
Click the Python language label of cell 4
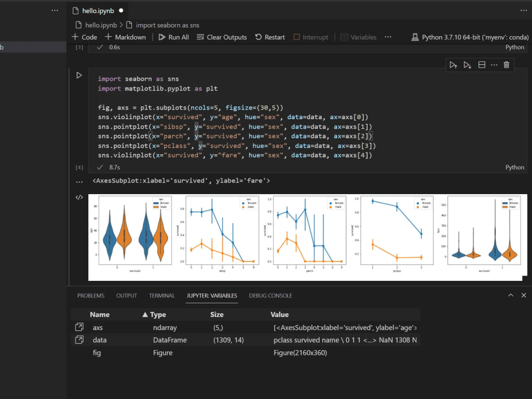[x=514, y=167]
